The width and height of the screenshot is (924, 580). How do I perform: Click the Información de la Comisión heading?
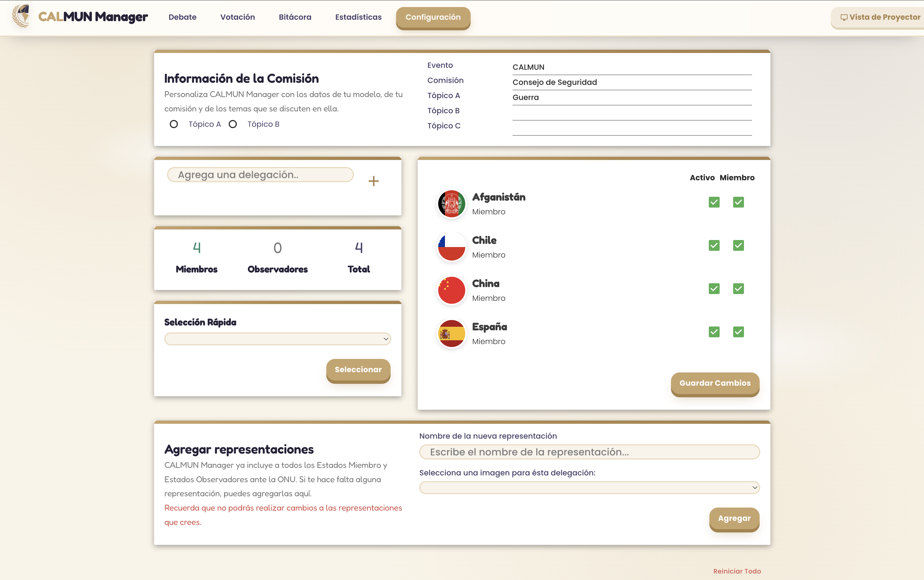pyautogui.click(x=242, y=79)
